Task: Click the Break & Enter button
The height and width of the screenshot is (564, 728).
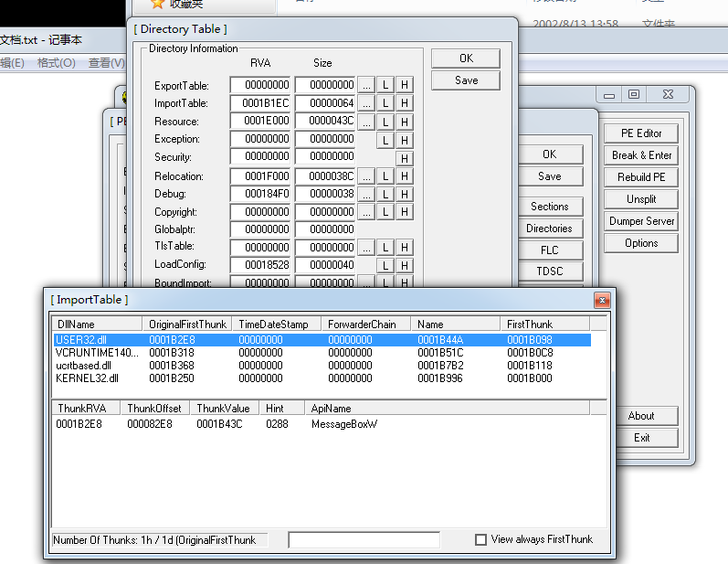Action: coord(640,155)
